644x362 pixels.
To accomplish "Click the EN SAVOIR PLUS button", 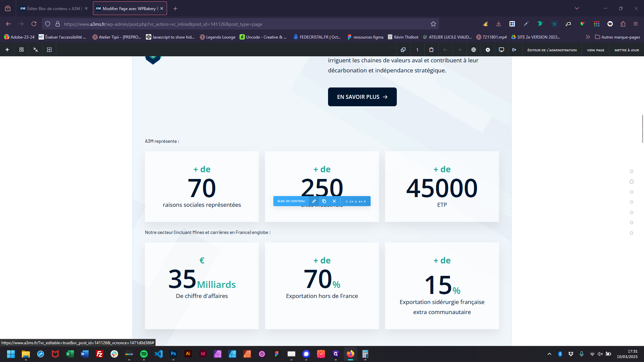I will (362, 97).
